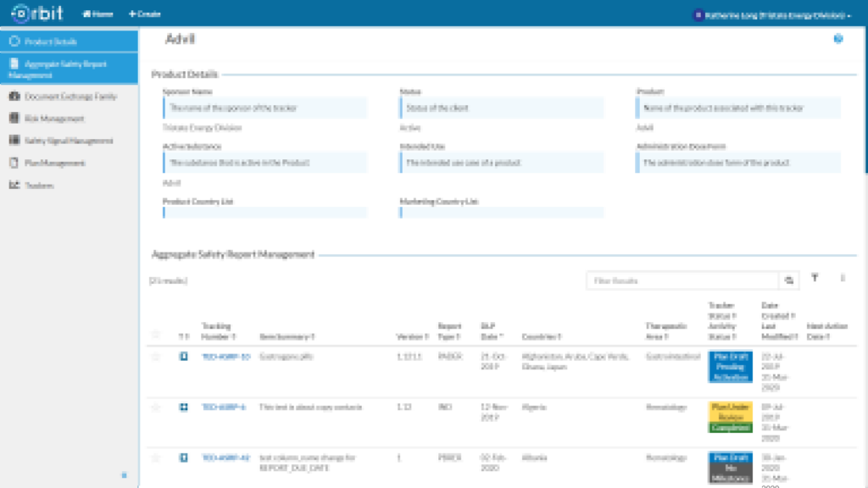
Task: Click the Administration Dose Form field
Action: (x=738, y=163)
